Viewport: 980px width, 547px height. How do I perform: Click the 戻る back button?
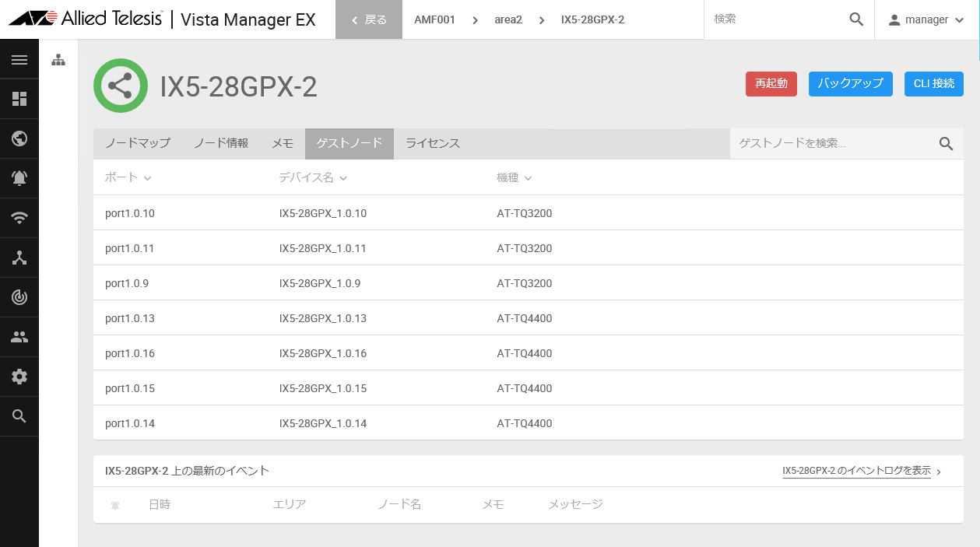tap(369, 19)
